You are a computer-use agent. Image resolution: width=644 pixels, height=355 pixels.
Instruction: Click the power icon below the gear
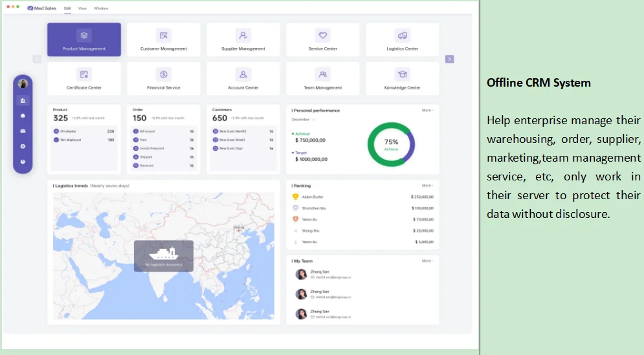pyautogui.click(x=23, y=162)
